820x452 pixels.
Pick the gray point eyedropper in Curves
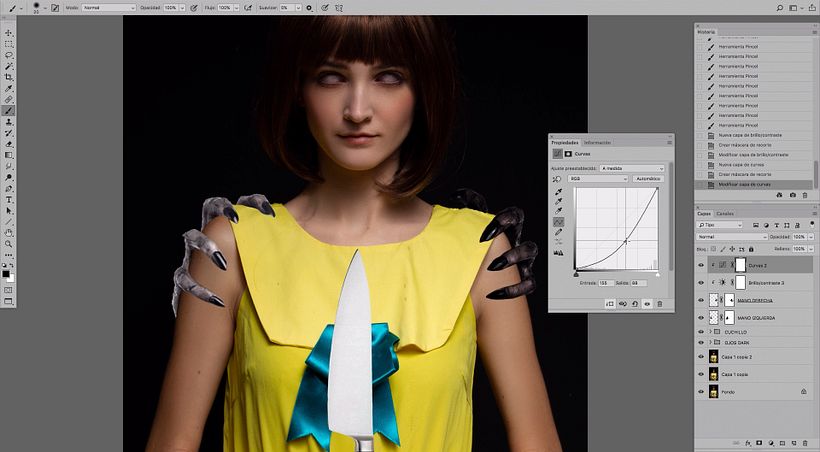pos(559,201)
